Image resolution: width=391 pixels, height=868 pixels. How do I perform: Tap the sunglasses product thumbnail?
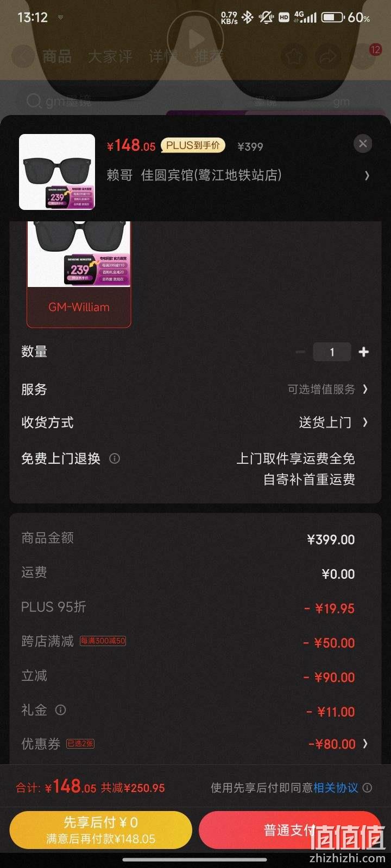[x=57, y=172]
